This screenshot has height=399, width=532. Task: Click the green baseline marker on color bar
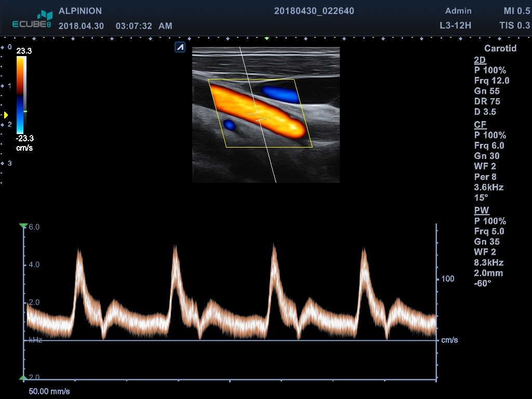tap(25, 111)
